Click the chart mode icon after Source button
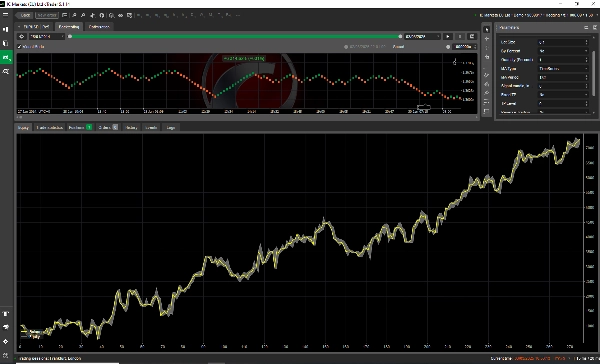The width and height of the screenshot is (600, 364). tap(64, 15)
